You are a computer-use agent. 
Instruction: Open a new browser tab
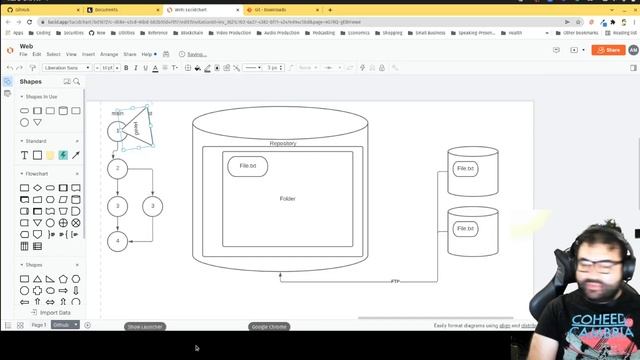330,9
